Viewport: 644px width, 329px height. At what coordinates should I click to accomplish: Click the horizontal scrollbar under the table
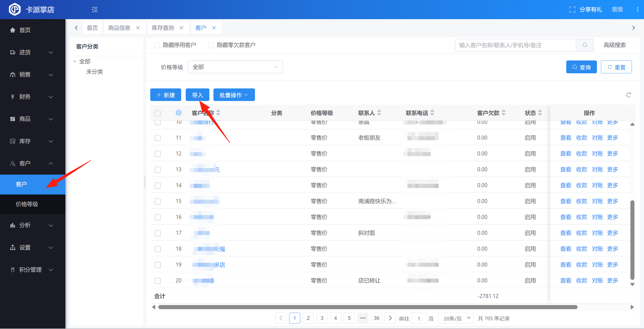367,307
